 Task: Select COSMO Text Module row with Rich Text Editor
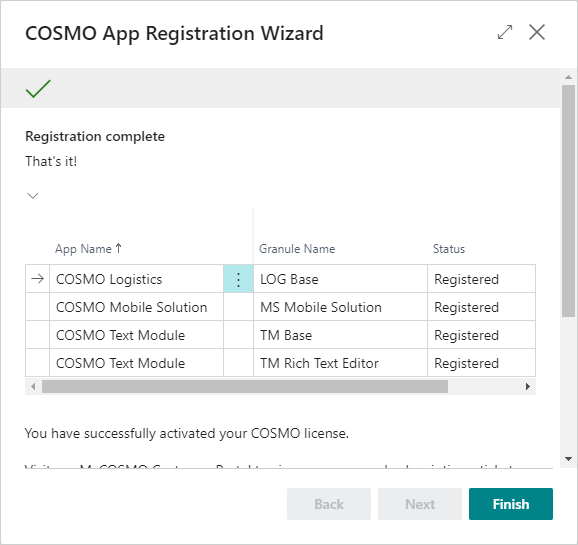point(136,363)
